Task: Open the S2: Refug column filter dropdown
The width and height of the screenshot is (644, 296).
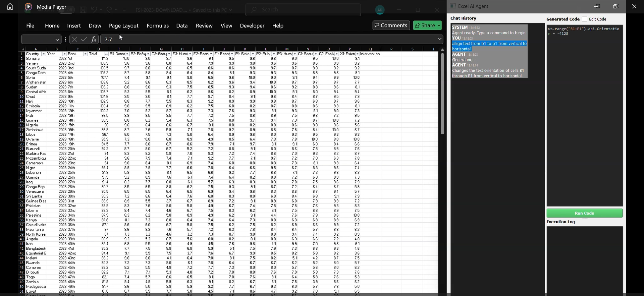Action: [x=148, y=54]
